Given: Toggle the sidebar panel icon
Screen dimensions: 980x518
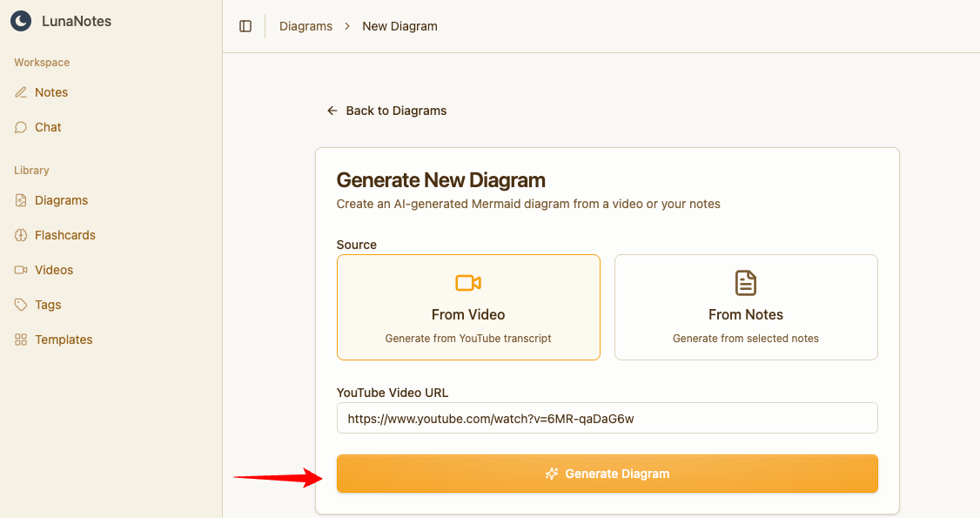Looking at the screenshot, I should click(x=245, y=26).
